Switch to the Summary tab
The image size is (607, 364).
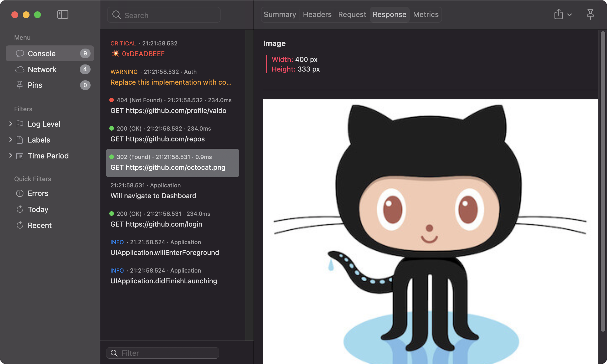[x=280, y=14]
